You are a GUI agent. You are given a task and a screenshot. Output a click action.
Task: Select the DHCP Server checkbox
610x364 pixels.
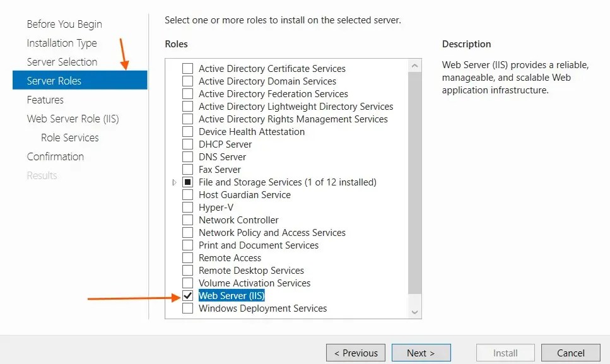pos(187,144)
